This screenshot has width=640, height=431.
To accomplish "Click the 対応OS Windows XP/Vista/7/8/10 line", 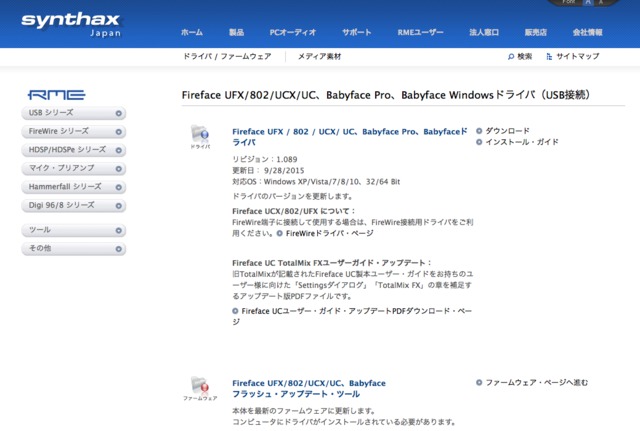I will 316,182.
